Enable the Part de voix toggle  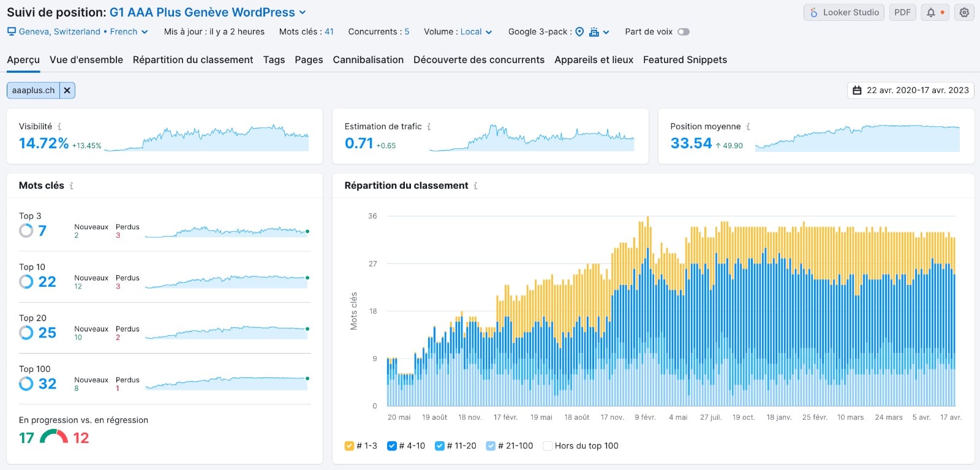683,32
